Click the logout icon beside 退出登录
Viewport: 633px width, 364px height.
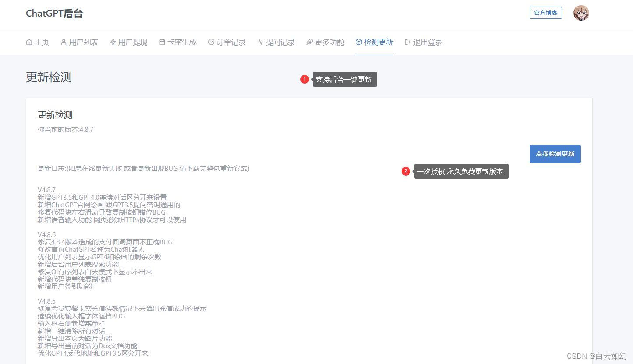[x=408, y=42]
